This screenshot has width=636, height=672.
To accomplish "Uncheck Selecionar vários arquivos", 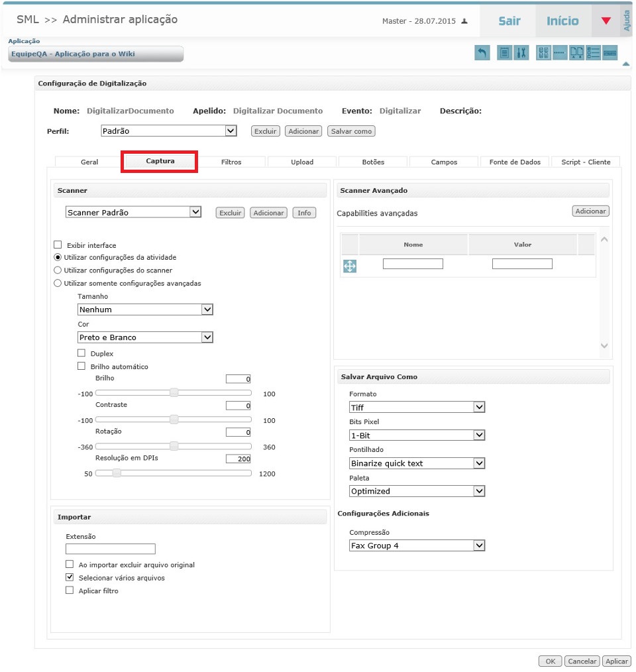I will pyautogui.click(x=70, y=578).
